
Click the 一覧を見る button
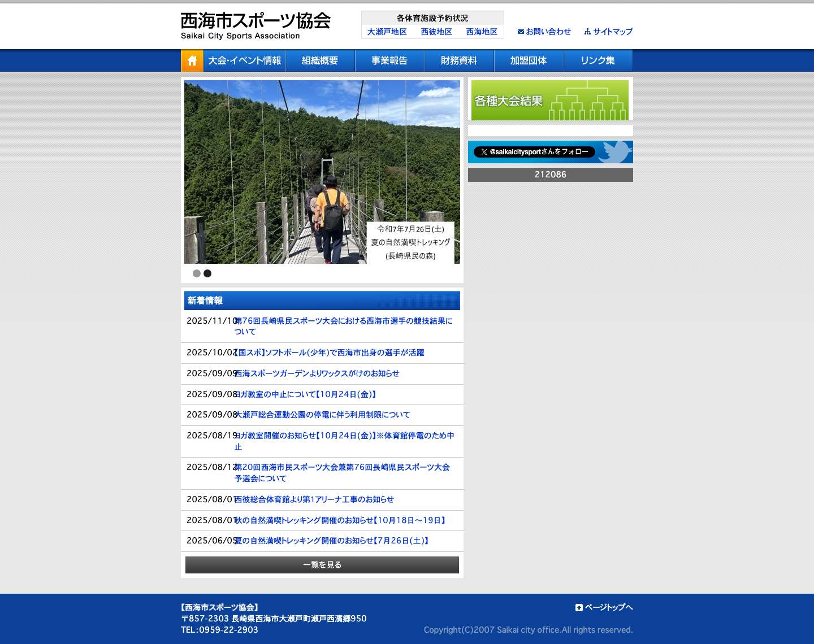click(322, 564)
